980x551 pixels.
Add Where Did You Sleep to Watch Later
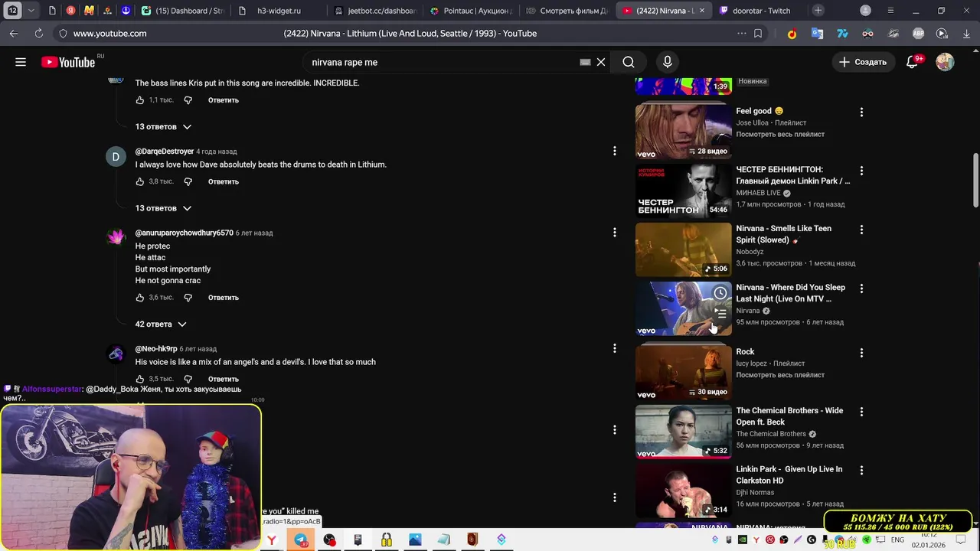click(720, 293)
